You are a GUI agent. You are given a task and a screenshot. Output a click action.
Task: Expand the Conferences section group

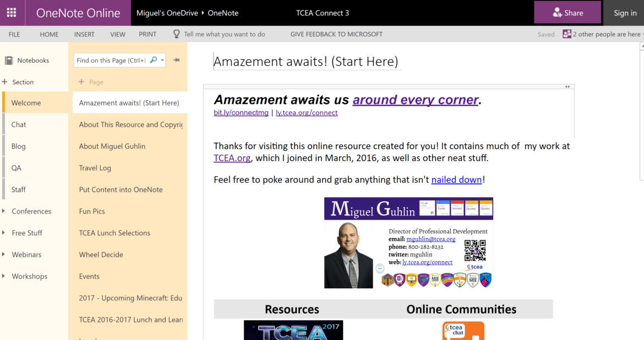tap(4, 211)
